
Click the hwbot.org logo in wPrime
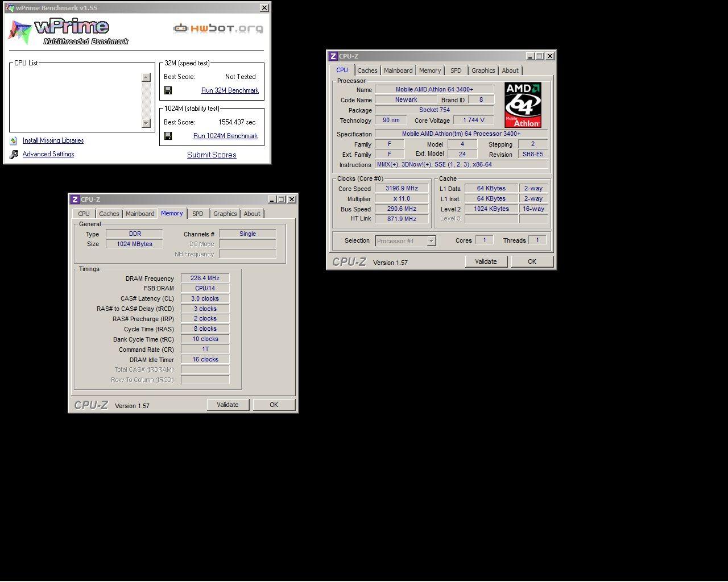click(218, 28)
